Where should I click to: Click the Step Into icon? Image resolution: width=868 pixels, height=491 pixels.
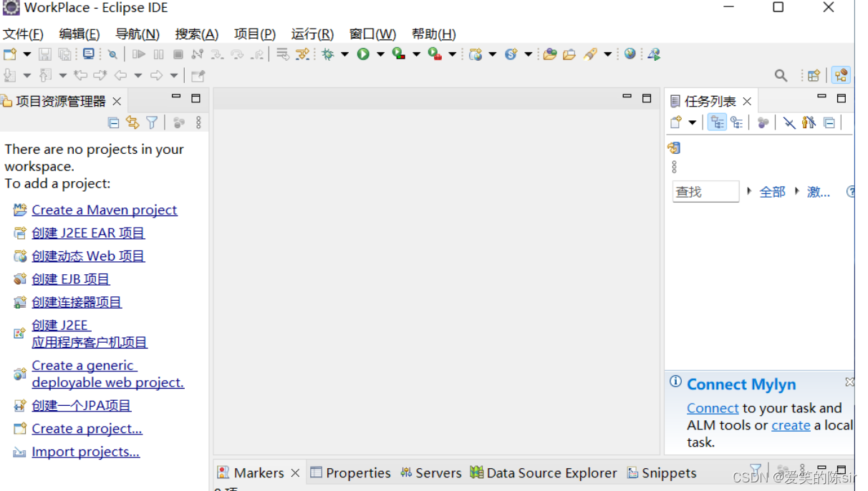point(217,54)
